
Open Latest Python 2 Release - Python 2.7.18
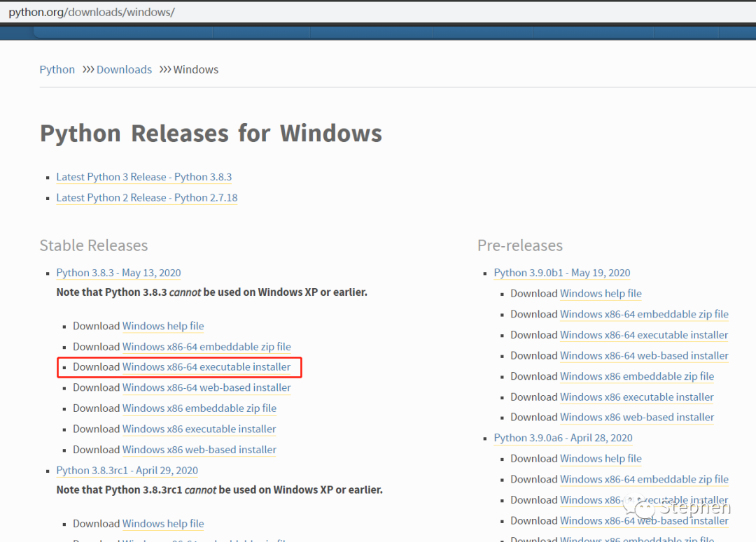(146, 197)
